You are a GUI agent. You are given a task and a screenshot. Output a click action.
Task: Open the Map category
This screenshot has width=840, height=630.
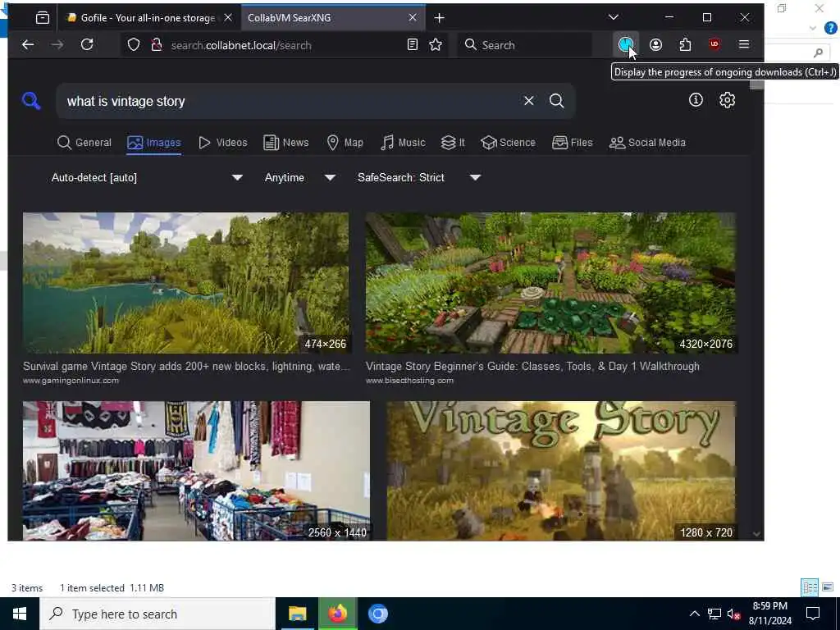click(x=345, y=143)
